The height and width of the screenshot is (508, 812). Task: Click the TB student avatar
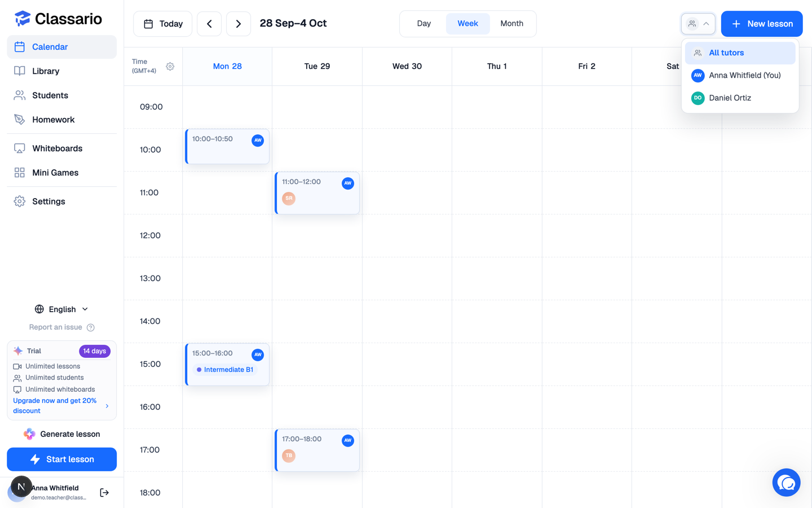tap(289, 456)
